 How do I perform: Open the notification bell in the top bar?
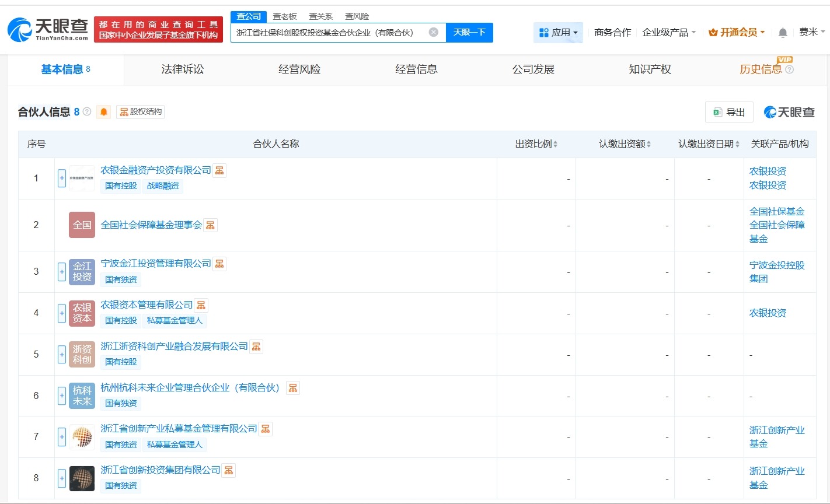click(x=782, y=33)
